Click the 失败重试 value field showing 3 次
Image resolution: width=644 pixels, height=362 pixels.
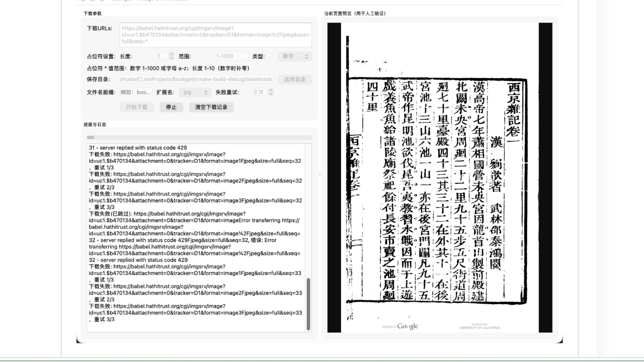[x=259, y=92]
